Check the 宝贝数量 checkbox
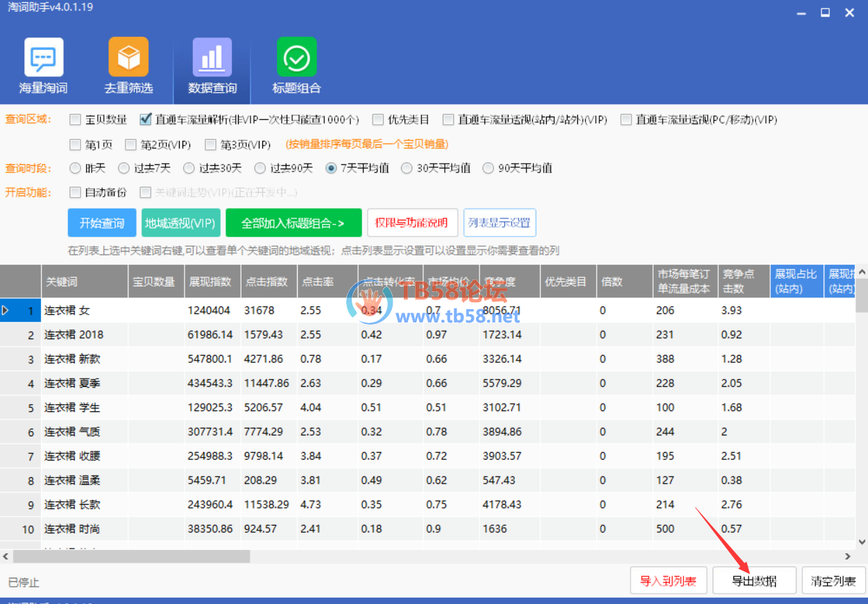 [75, 120]
